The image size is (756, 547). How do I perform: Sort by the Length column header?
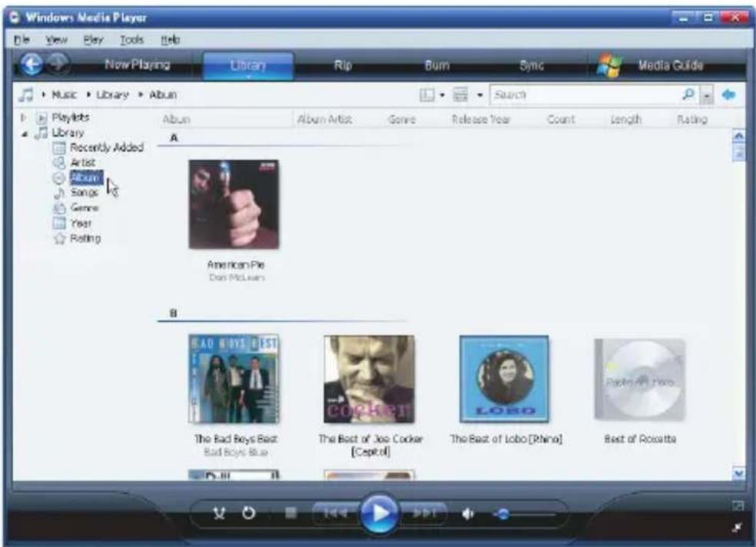pyautogui.click(x=626, y=119)
